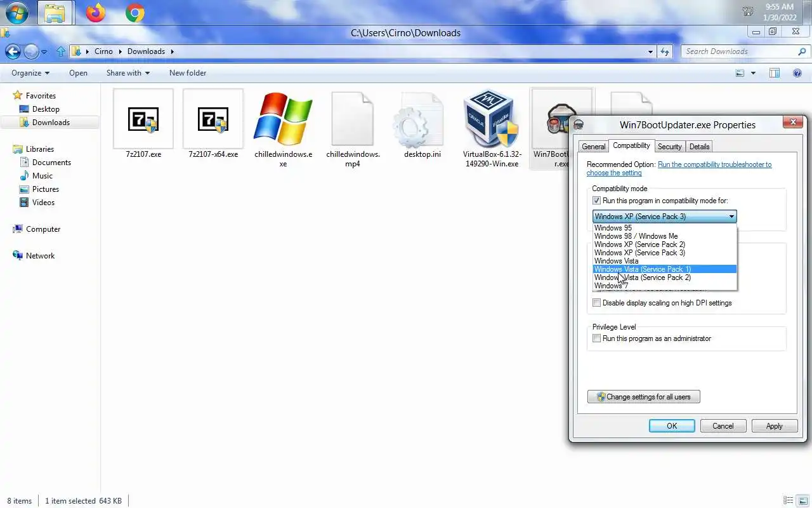This screenshot has width=812, height=508.
Task: Click the OK button
Action: (x=672, y=426)
